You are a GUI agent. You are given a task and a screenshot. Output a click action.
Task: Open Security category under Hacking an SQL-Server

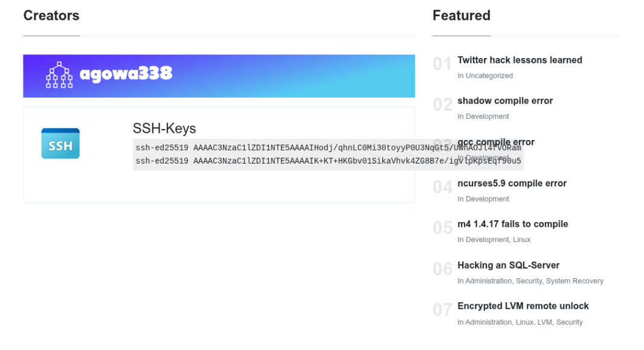pyautogui.click(x=529, y=281)
